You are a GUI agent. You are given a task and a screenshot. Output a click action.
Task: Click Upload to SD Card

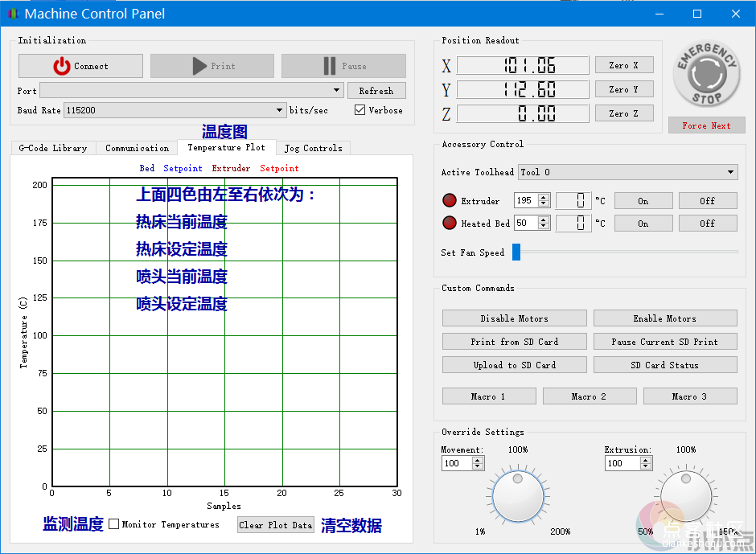point(515,365)
